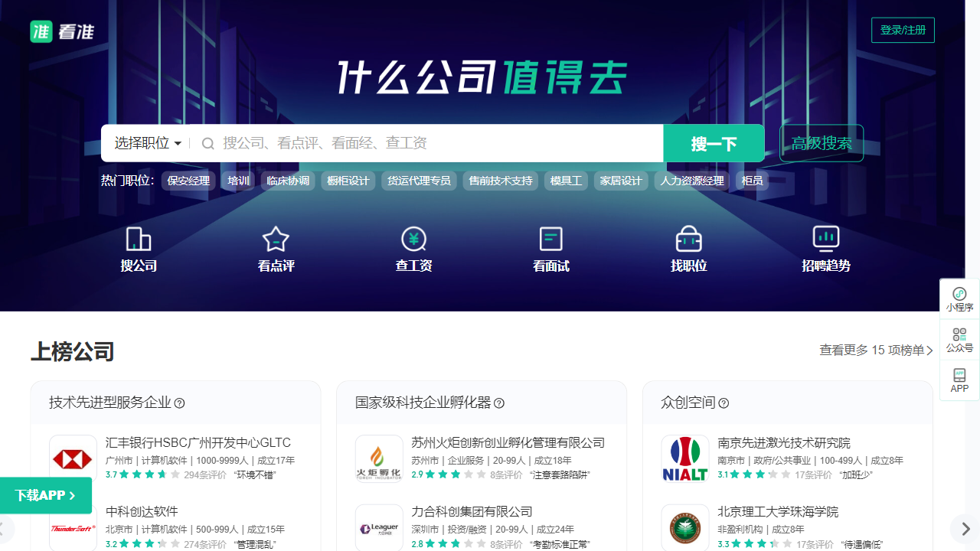View 招聘趋势 recruiting trends icon
The height and width of the screenshot is (551, 980).
[x=825, y=248]
